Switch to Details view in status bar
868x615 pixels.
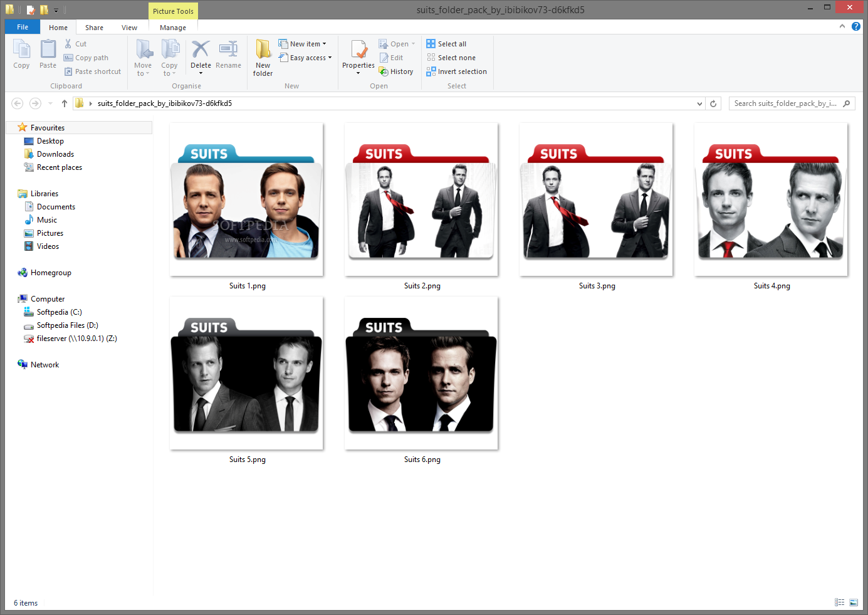pyautogui.click(x=840, y=602)
